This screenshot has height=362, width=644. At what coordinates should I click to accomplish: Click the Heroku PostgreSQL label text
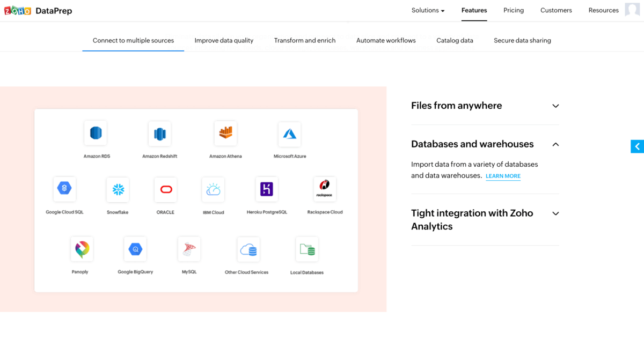[x=267, y=212]
